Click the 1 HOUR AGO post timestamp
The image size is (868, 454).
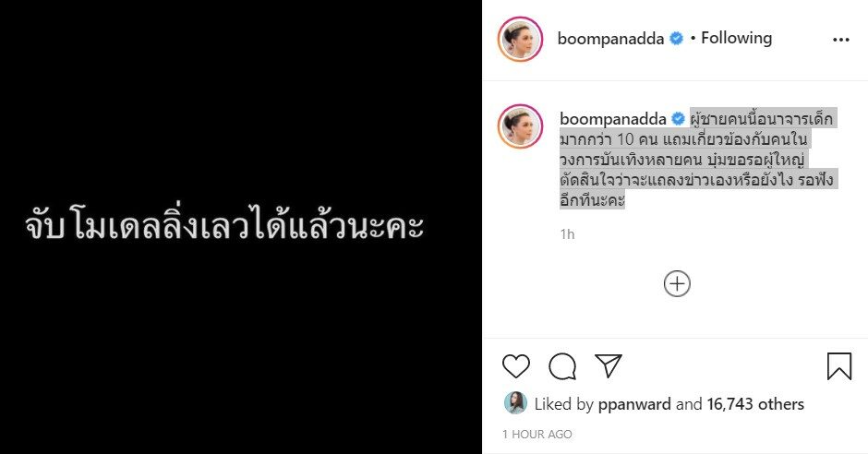coord(537,435)
